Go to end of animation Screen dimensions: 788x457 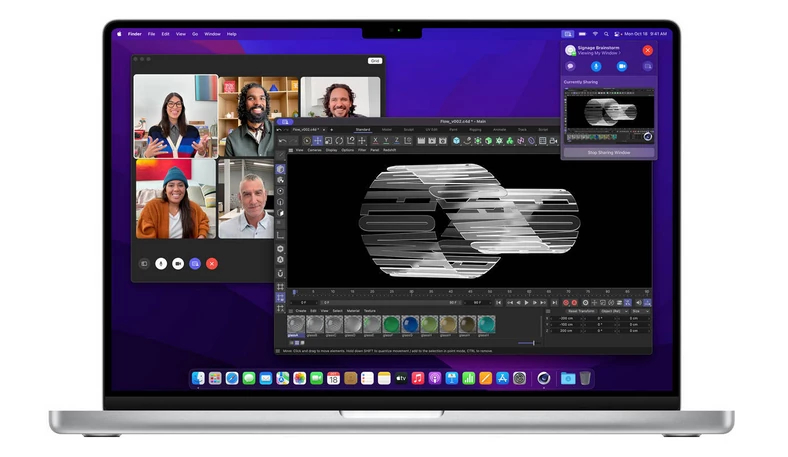pyautogui.click(x=554, y=303)
